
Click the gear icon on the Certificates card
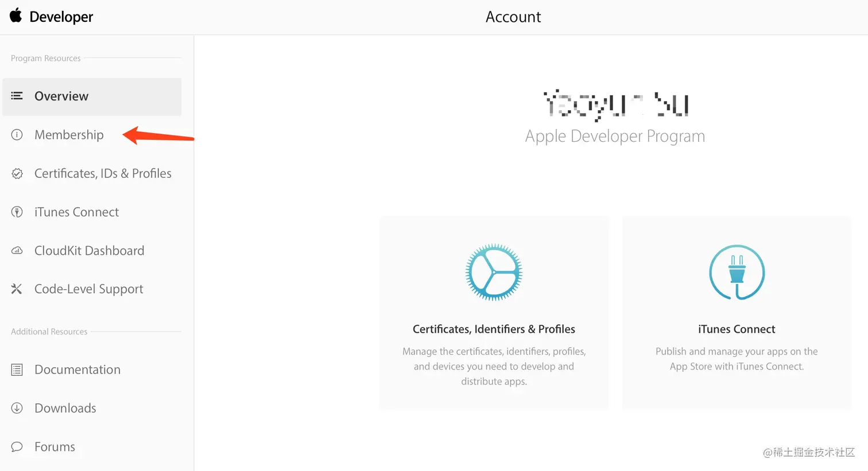point(494,273)
